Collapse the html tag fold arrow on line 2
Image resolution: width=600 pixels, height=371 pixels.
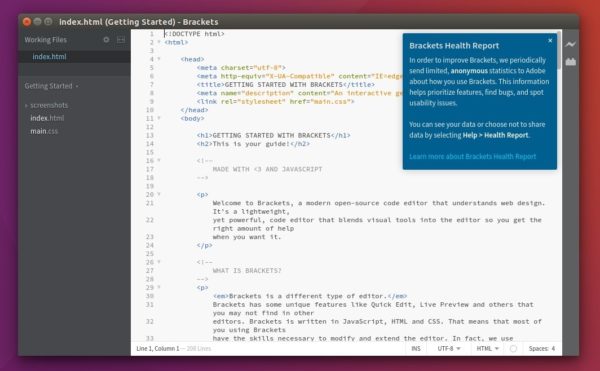click(159, 42)
